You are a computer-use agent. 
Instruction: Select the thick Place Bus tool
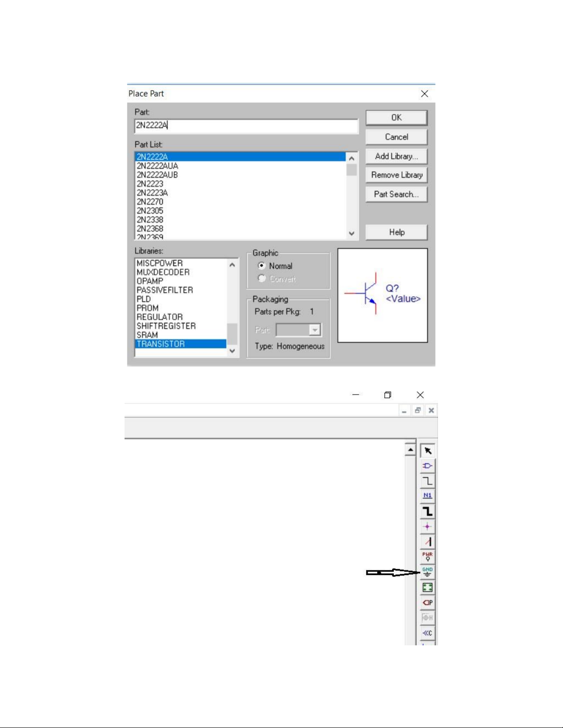click(427, 511)
